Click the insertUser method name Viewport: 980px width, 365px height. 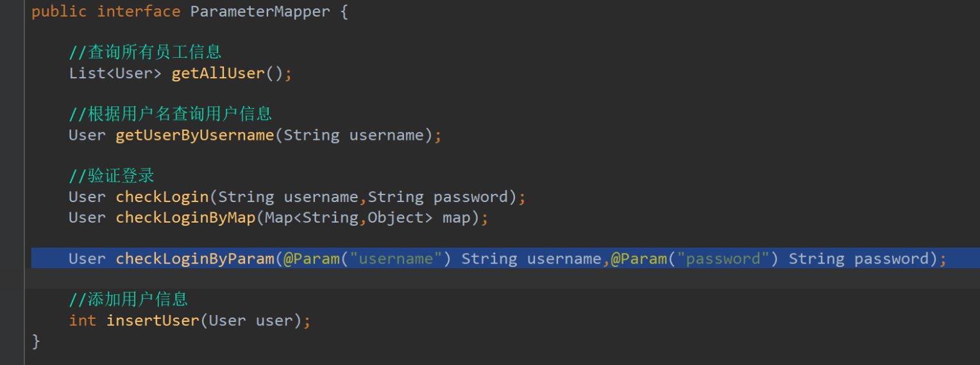point(153,320)
